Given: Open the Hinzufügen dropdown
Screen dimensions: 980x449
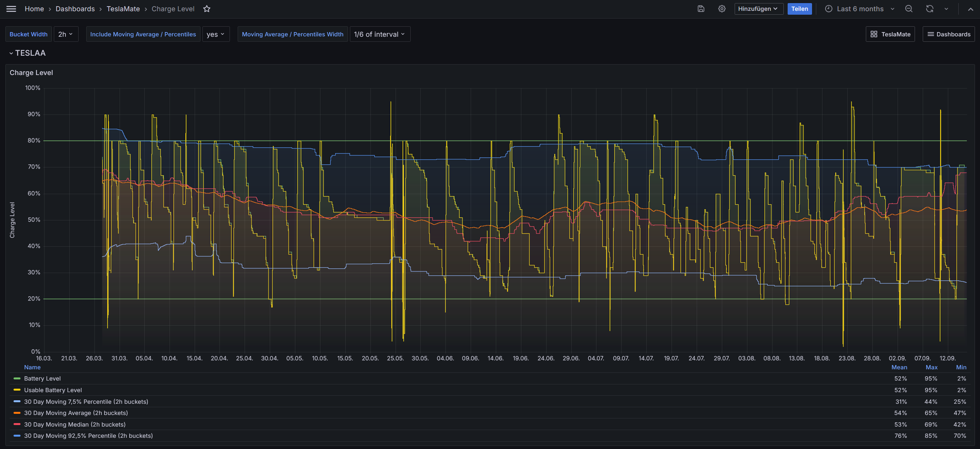Looking at the screenshot, I should click(x=759, y=9).
